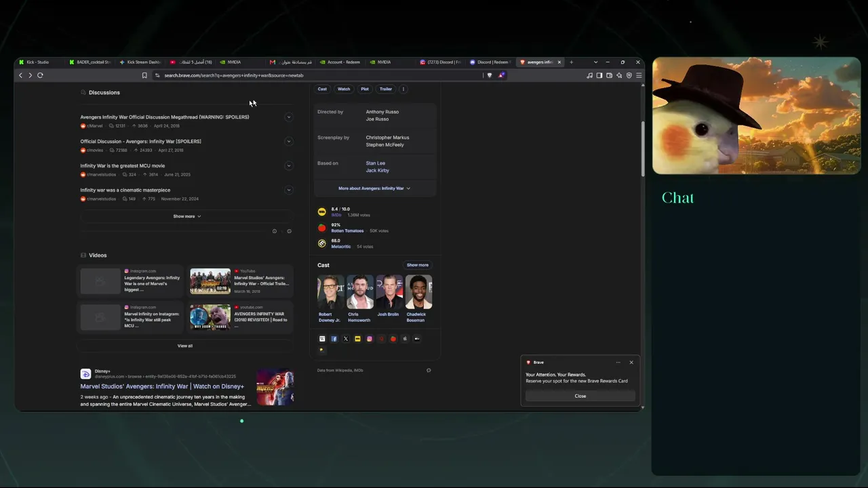Image resolution: width=868 pixels, height=488 pixels.
Task: Click Close on the Brave Rewards notification
Action: coord(580,396)
